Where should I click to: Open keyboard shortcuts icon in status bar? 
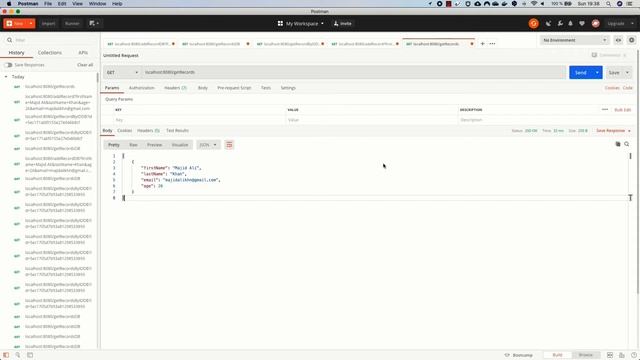tap(622, 355)
